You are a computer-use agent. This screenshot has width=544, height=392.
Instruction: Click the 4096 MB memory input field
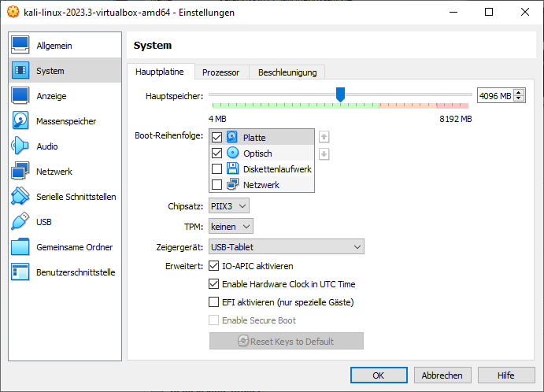click(x=495, y=96)
